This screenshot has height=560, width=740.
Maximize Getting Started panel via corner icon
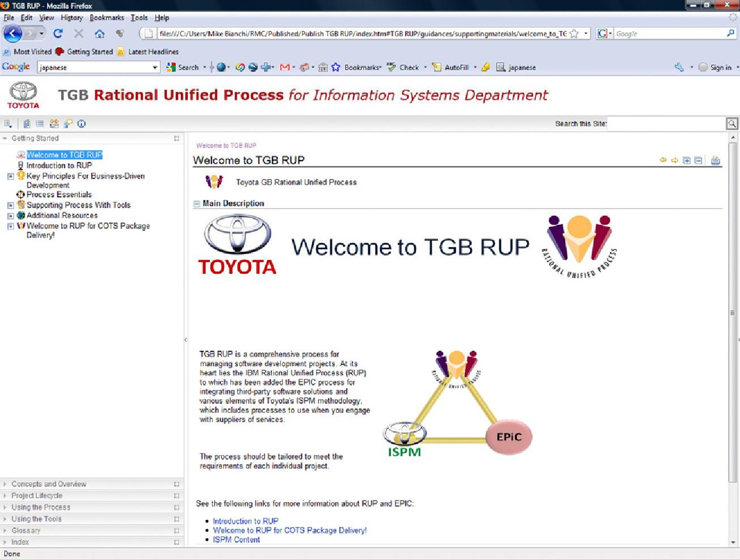[177, 138]
